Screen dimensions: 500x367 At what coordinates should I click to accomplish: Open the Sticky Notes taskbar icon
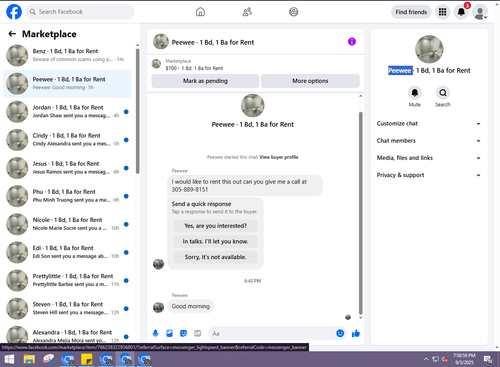tap(87, 359)
